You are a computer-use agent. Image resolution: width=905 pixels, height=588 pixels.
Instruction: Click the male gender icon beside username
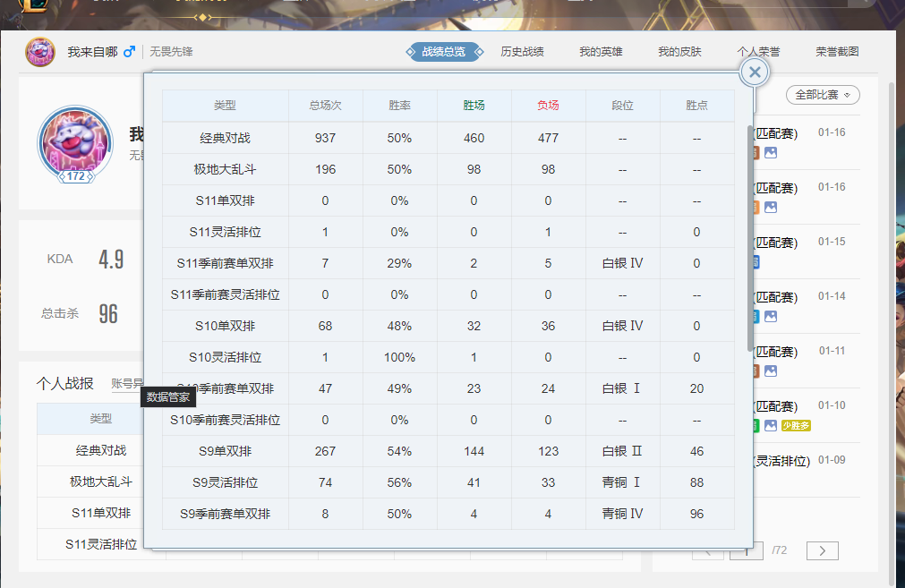click(x=129, y=52)
